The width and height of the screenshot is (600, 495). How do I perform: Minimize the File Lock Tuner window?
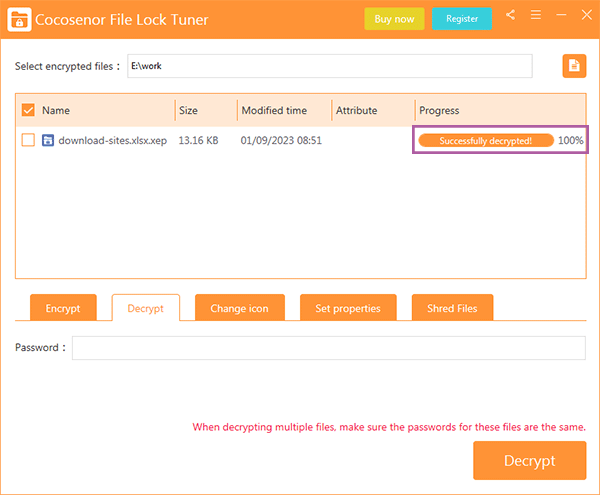click(561, 15)
